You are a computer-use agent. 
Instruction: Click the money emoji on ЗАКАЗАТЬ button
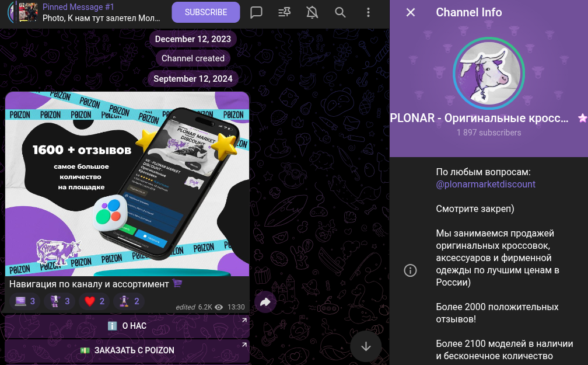click(x=85, y=350)
